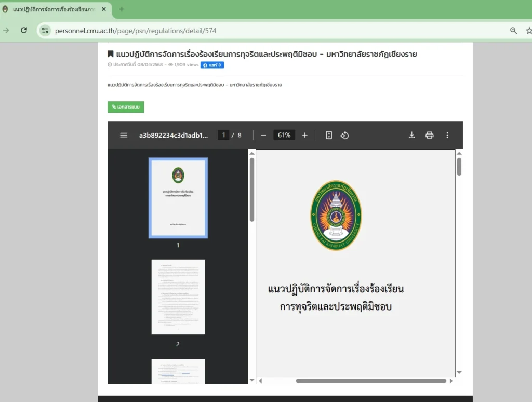
Task: Click the Facebook share button
Action: tap(212, 65)
